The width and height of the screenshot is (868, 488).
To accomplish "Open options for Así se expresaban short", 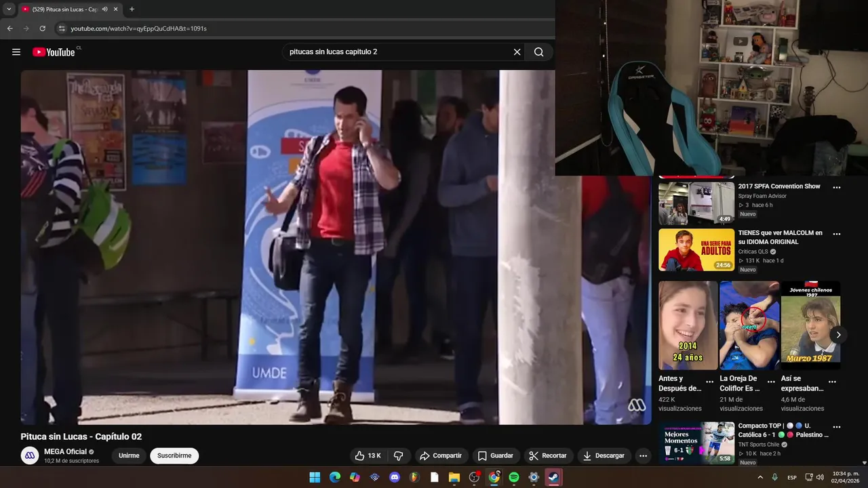I will tap(832, 382).
